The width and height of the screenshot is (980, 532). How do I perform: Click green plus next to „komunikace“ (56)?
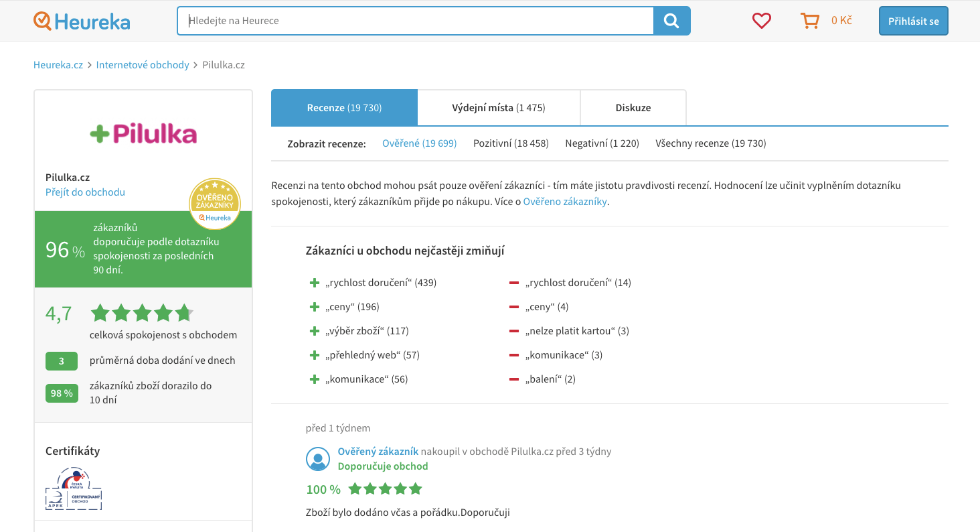coord(315,379)
